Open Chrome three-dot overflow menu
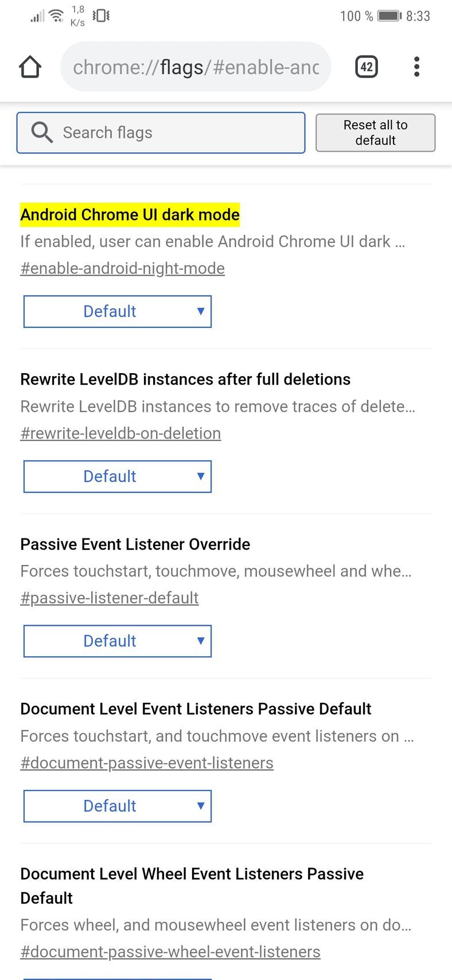This screenshot has height=980, width=452. click(417, 67)
